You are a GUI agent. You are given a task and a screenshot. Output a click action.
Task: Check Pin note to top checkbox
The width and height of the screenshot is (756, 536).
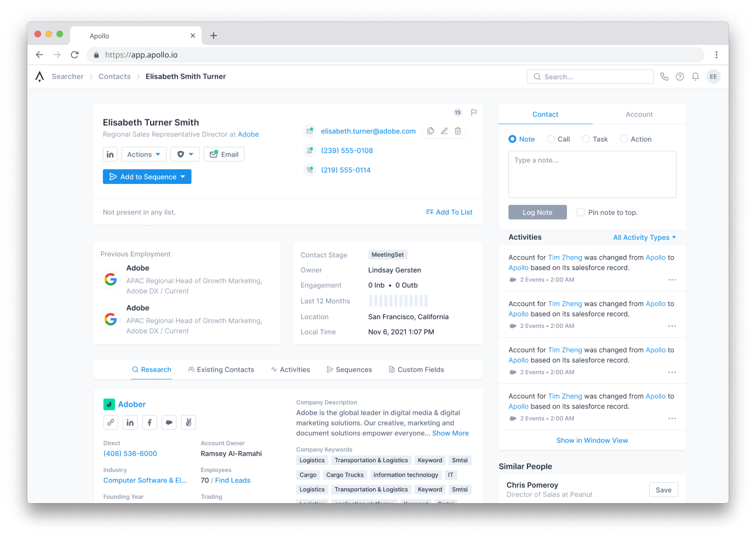pyautogui.click(x=580, y=212)
